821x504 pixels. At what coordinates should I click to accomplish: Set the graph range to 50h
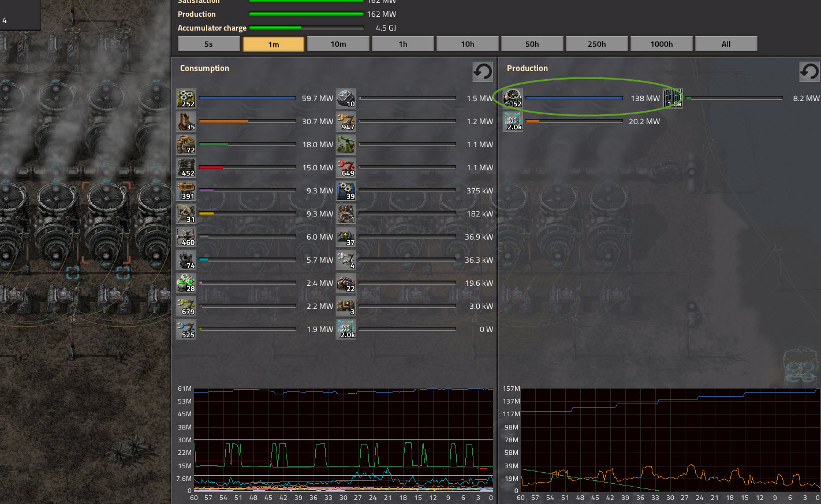[x=532, y=44]
